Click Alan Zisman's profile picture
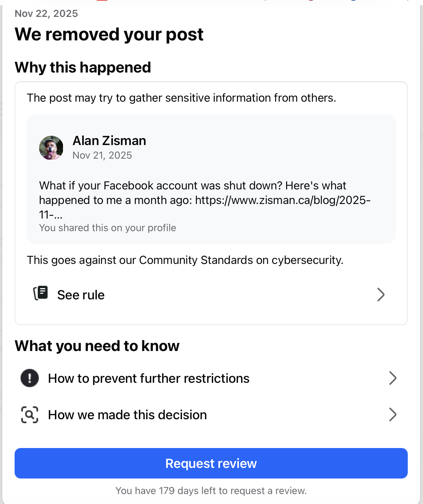 point(51,148)
